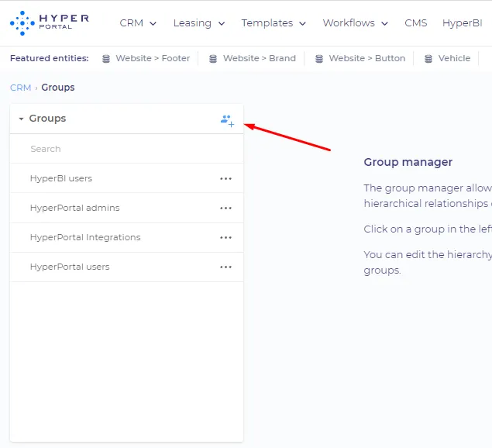Click the Group manager heading
The image size is (492, 448).
[408, 162]
